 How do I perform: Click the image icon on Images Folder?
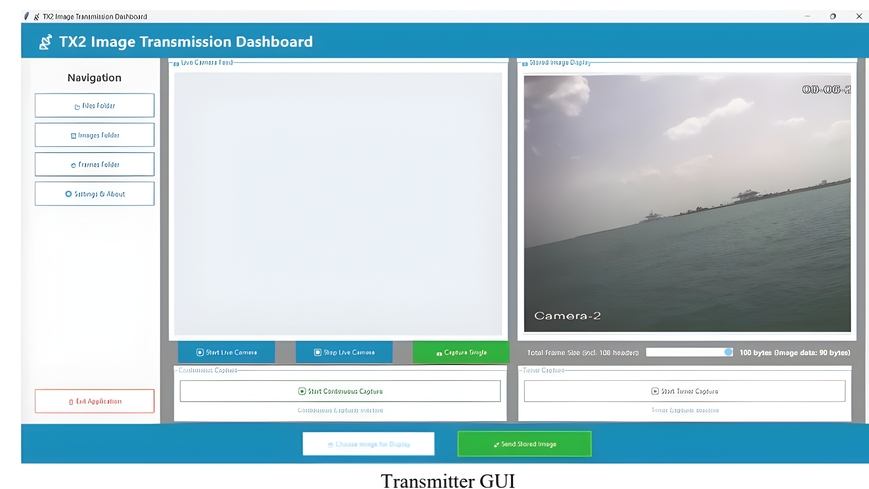point(73,136)
